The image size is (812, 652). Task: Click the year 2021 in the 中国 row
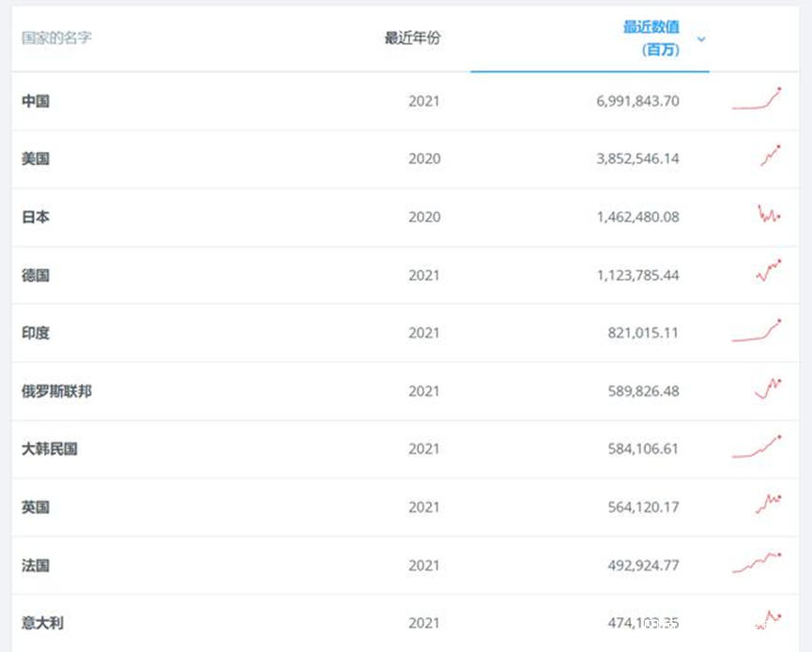(x=424, y=101)
